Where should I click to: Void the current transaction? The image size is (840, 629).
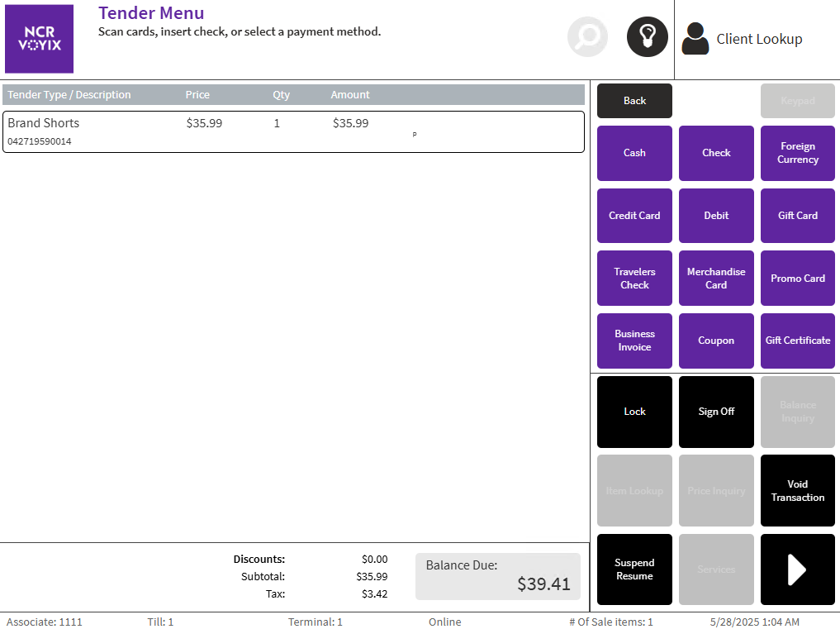pos(797,491)
